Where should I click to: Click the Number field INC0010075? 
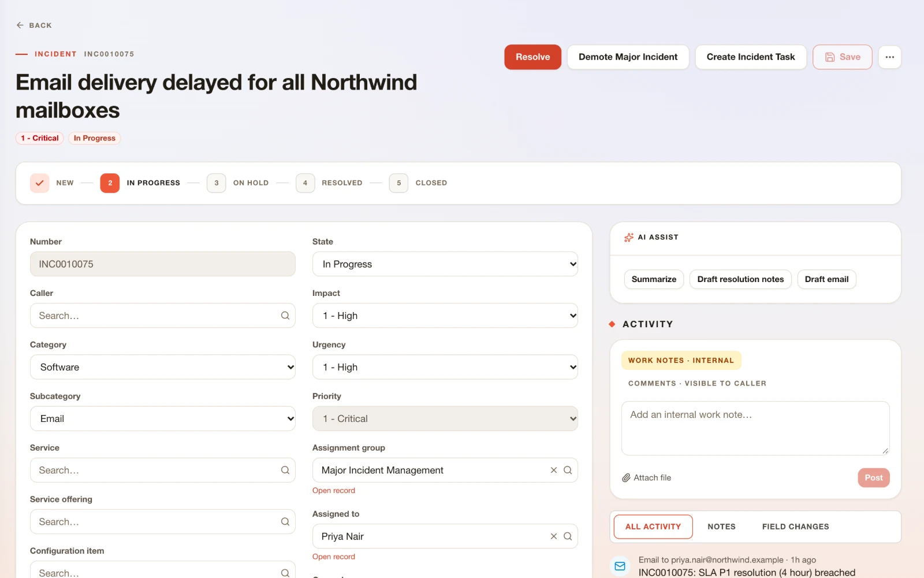162,264
